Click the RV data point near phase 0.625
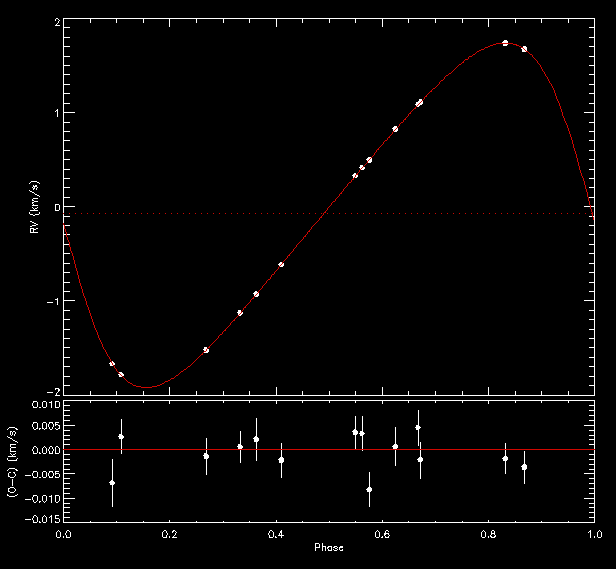Screen dimensions: 616x569 point(395,129)
